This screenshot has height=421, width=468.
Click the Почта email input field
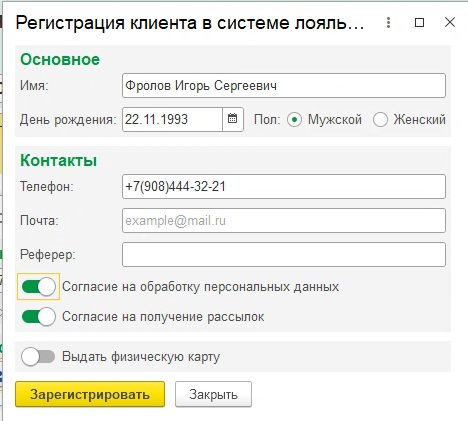[284, 220]
